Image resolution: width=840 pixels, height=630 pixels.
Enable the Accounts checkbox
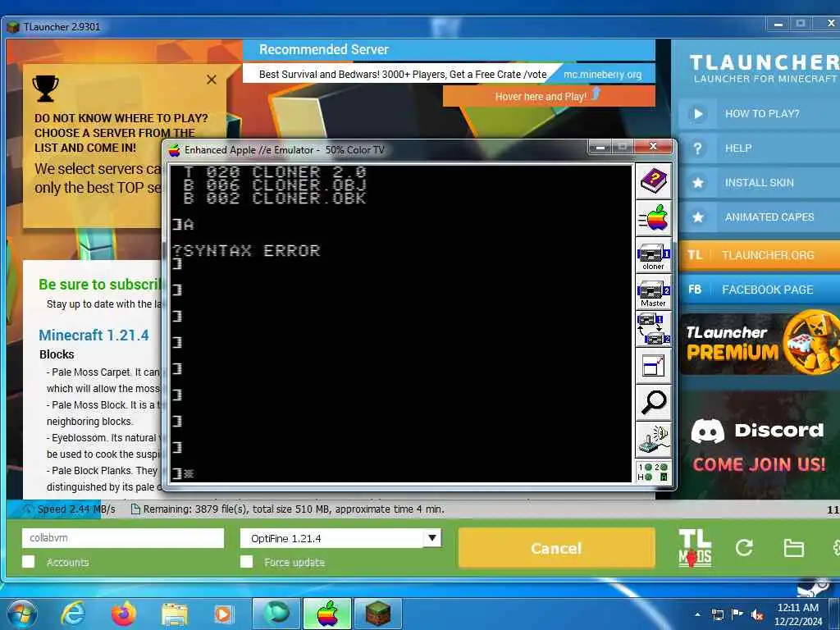tap(29, 561)
